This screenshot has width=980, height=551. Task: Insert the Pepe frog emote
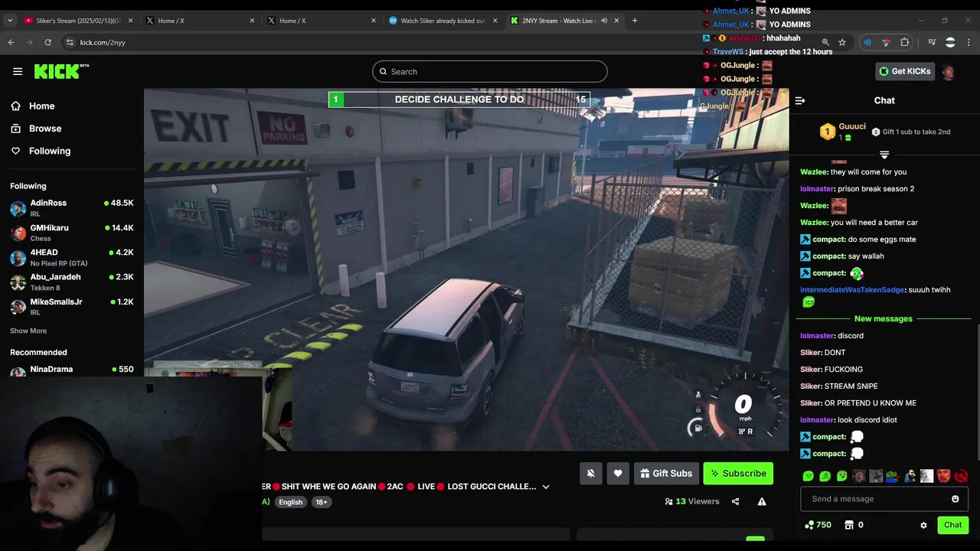(893, 476)
